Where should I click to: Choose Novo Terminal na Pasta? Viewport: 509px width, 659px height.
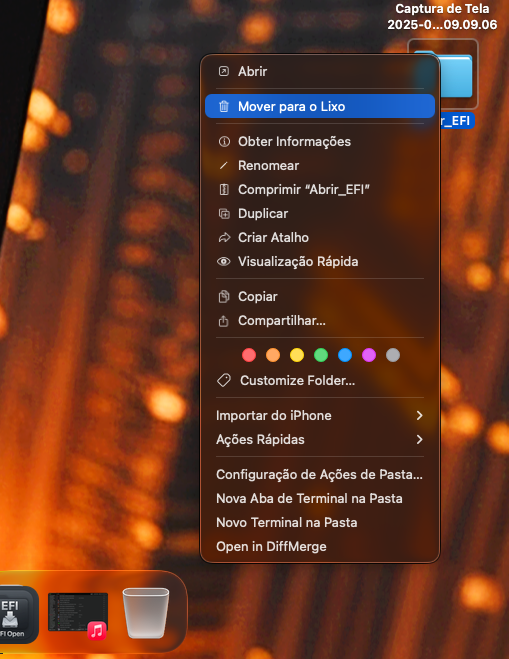click(x=319, y=522)
